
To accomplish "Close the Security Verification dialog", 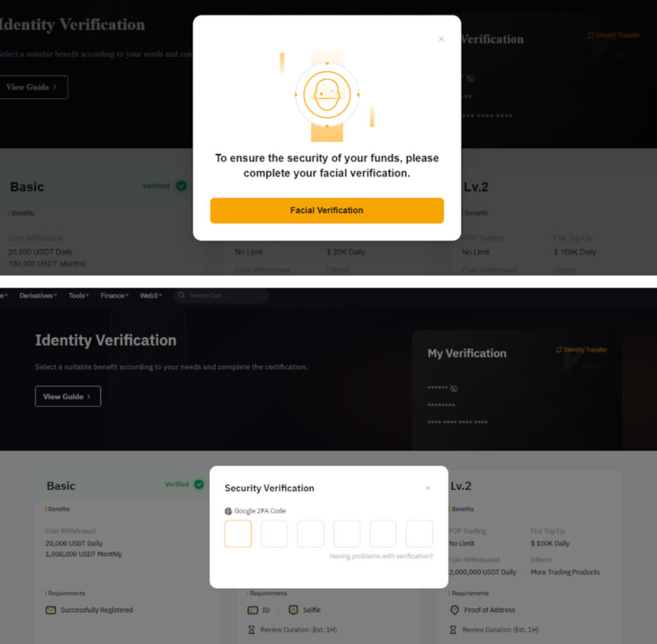I will (x=428, y=488).
